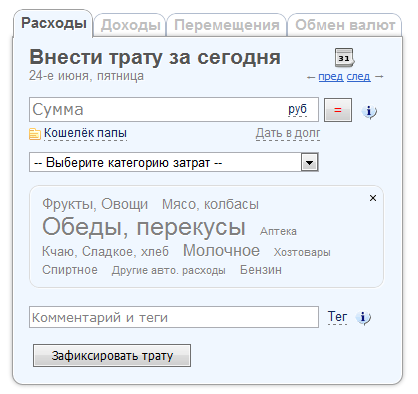Change currency by clicking руб
The width and height of the screenshot is (418, 394).
click(297, 109)
